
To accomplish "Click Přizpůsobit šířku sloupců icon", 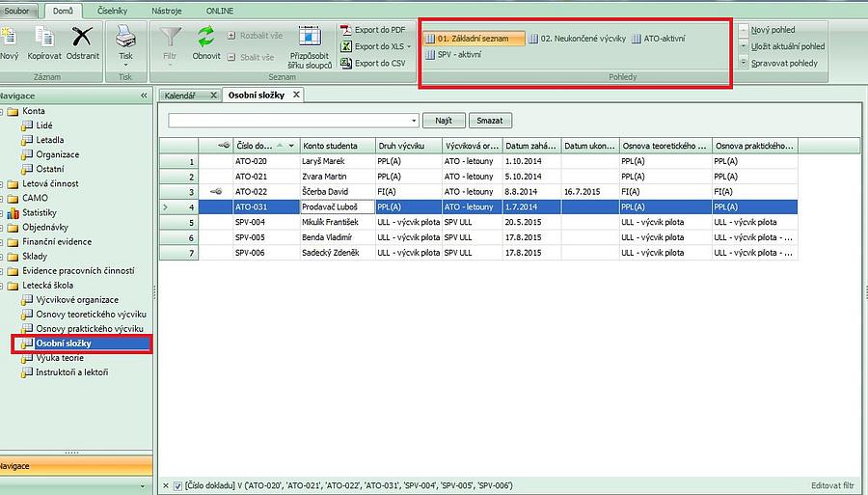I will [309, 38].
